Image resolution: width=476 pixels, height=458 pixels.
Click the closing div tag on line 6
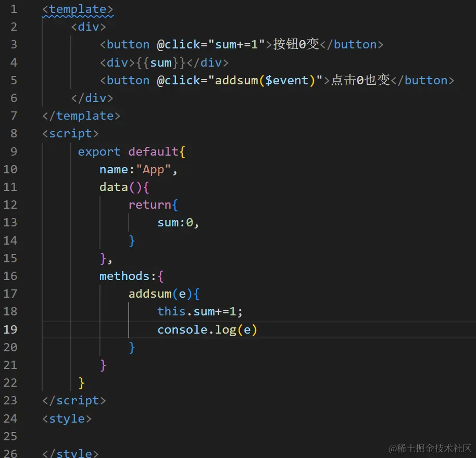coord(92,98)
